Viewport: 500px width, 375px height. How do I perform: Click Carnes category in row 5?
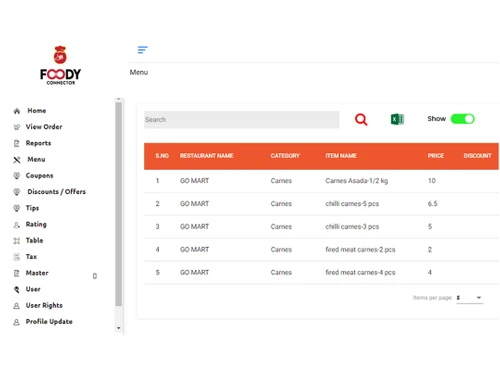coord(281,273)
